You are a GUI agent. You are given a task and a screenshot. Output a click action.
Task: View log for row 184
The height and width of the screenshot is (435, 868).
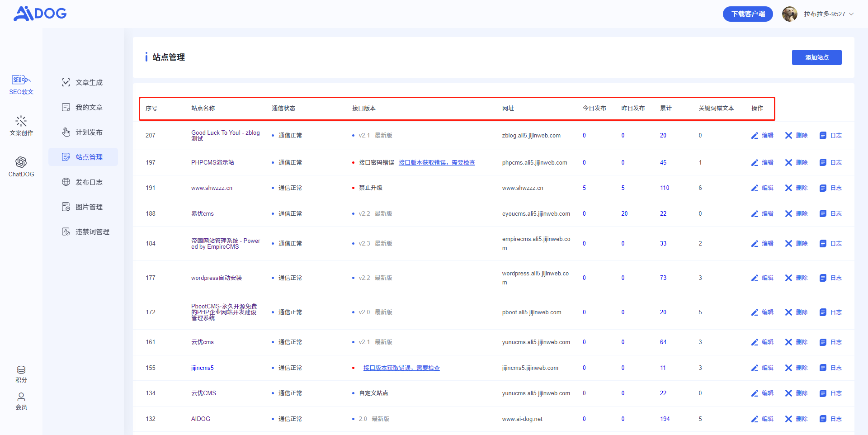coord(830,243)
